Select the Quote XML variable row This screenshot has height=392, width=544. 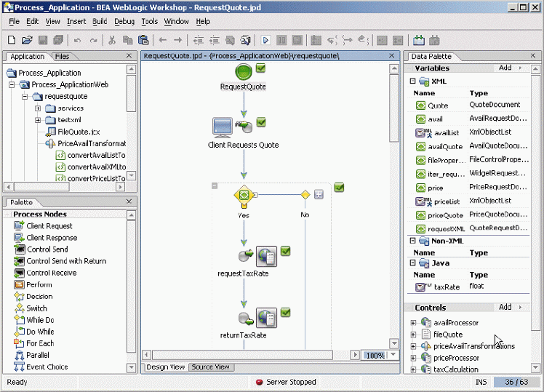click(x=468, y=105)
